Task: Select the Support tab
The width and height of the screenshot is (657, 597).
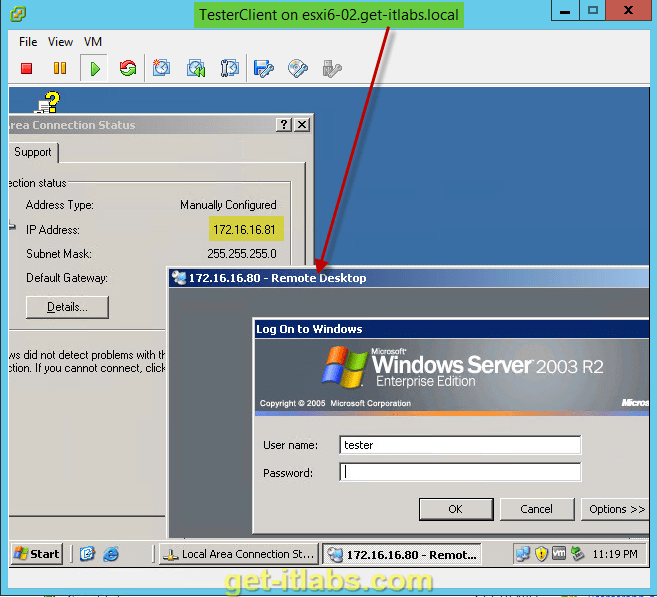Action: pyautogui.click(x=32, y=152)
